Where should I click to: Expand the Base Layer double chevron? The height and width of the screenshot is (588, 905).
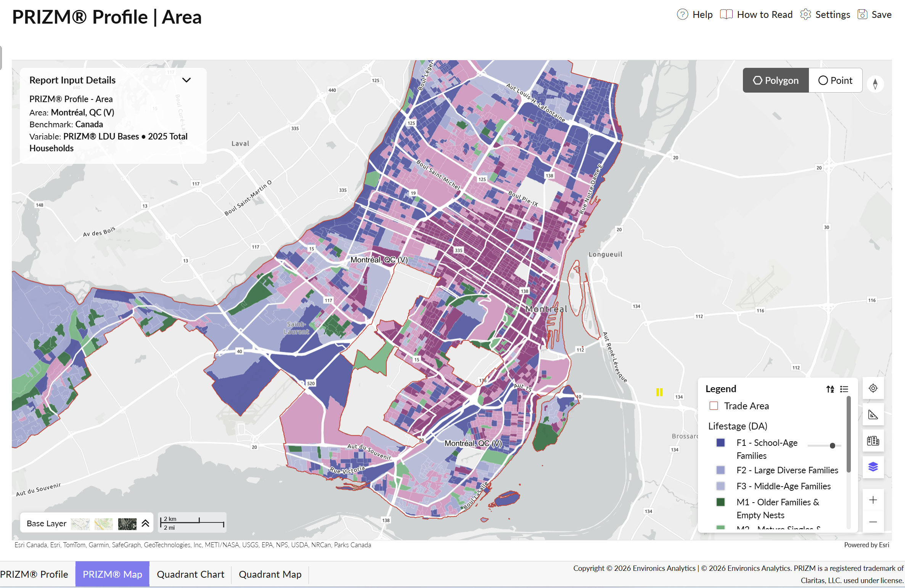tap(145, 524)
